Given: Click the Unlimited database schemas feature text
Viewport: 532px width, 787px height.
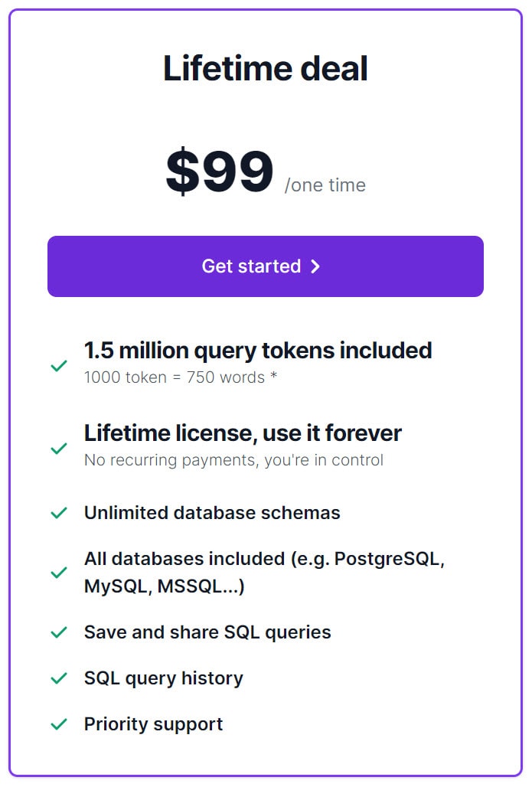Looking at the screenshot, I should (x=212, y=513).
